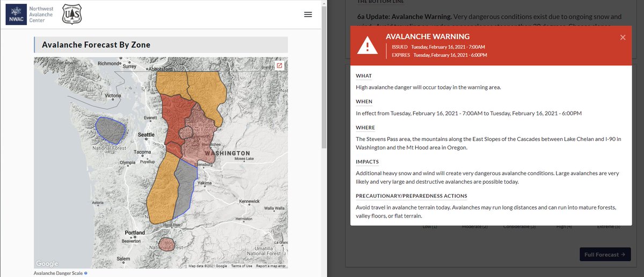The width and height of the screenshot is (644, 277).
Task: Click the Yakima label on the map
Action: tap(204, 183)
